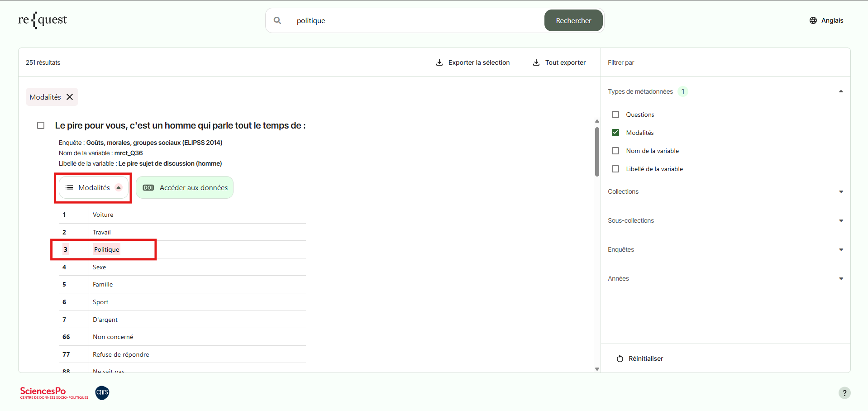
Task: Check the Questions metadata checkbox
Action: [615, 115]
